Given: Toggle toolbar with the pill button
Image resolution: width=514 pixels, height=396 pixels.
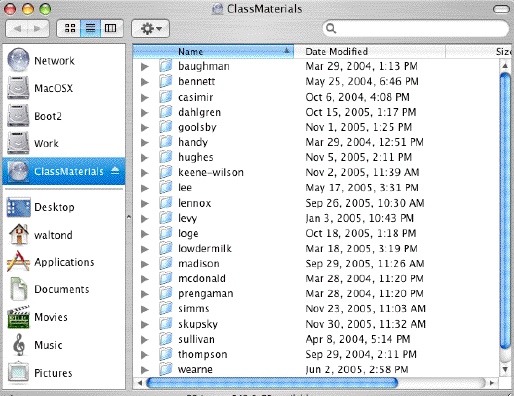Looking at the screenshot, I should click(x=501, y=9).
